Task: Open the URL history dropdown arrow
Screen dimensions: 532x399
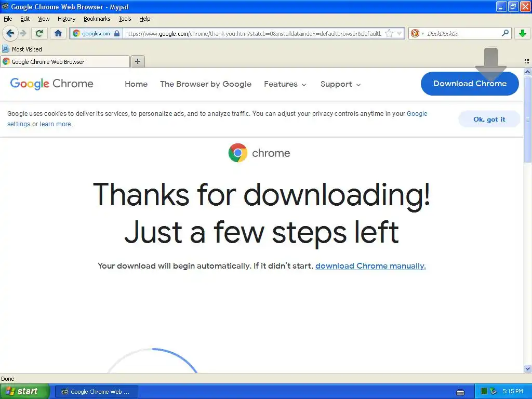Action: click(x=400, y=33)
